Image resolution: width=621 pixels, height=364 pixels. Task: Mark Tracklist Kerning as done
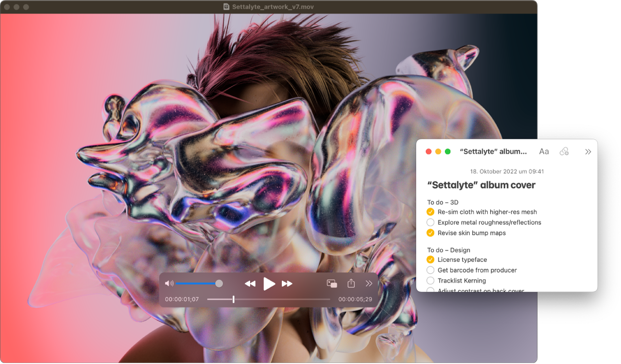point(430,281)
